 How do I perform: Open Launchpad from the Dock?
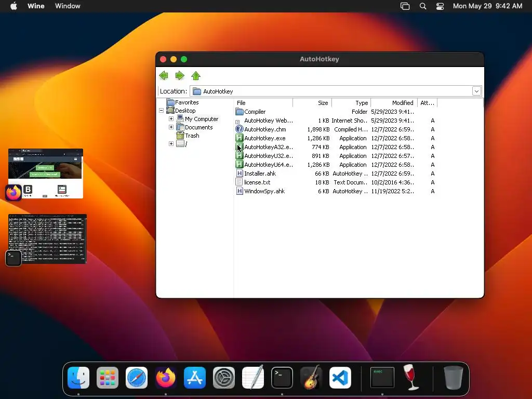108,378
